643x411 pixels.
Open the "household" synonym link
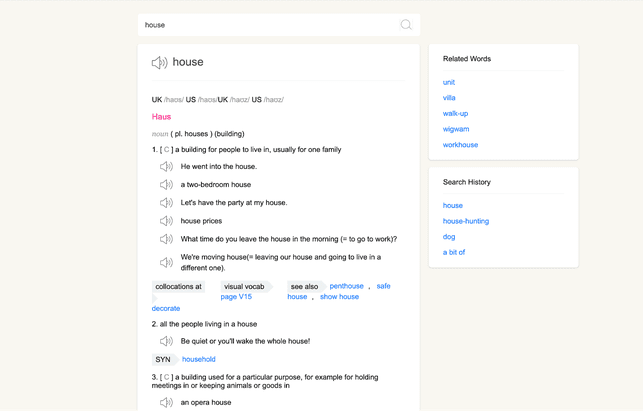pyautogui.click(x=199, y=359)
